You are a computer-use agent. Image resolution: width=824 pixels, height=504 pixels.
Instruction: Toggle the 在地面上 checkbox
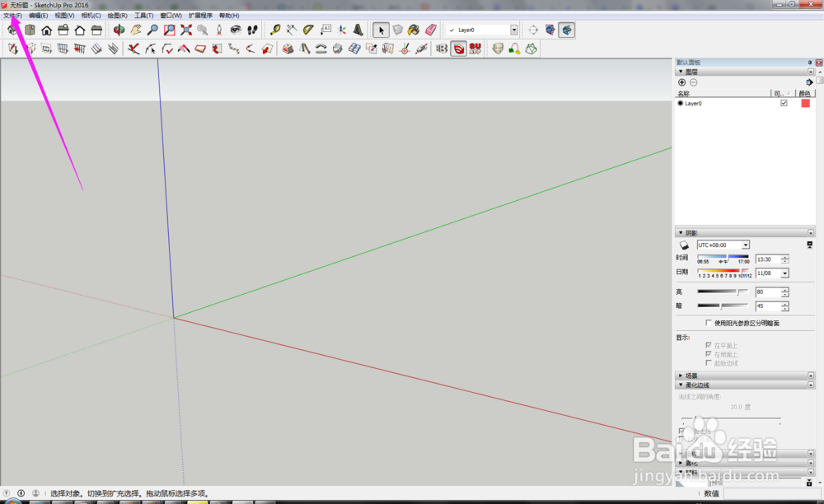[709, 354]
